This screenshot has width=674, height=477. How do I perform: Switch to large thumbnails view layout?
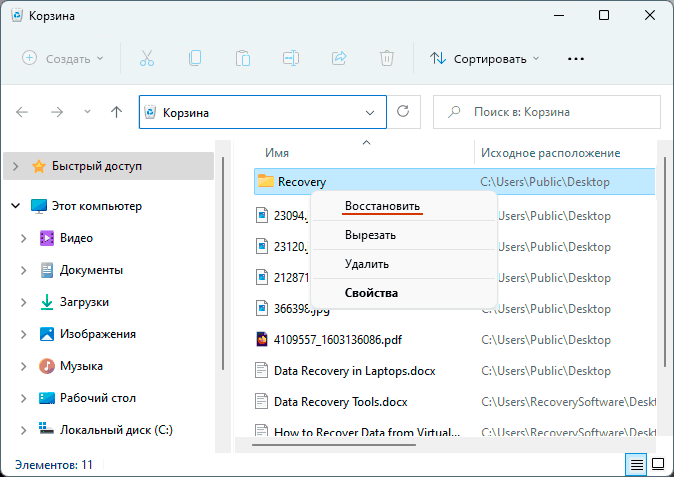(x=658, y=464)
